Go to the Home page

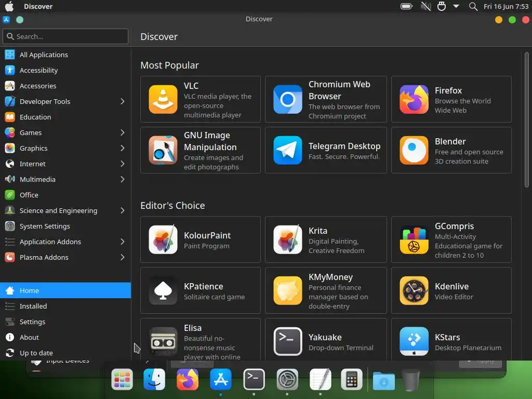point(65,290)
